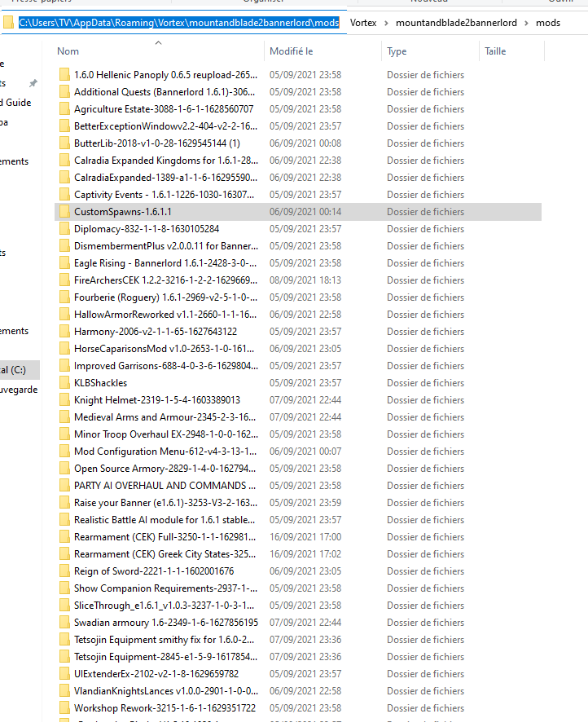This screenshot has height=727, width=588.
Task: Click HallowArmorReworked folder icon
Action: (64, 315)
